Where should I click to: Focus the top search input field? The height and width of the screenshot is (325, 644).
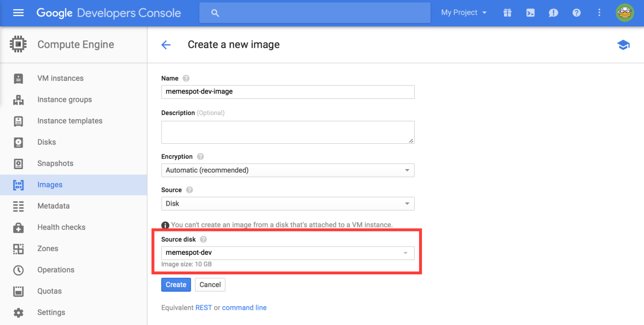coord(315,13)
